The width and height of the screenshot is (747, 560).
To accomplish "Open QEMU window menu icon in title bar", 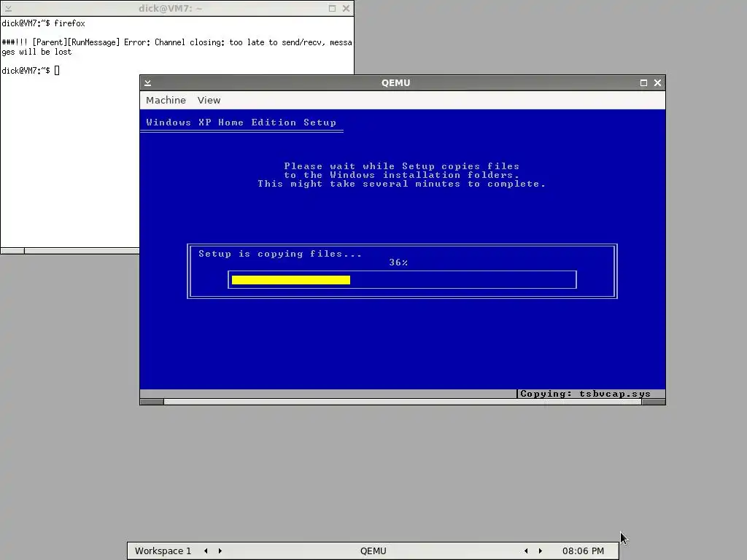I will coord(147,83).
